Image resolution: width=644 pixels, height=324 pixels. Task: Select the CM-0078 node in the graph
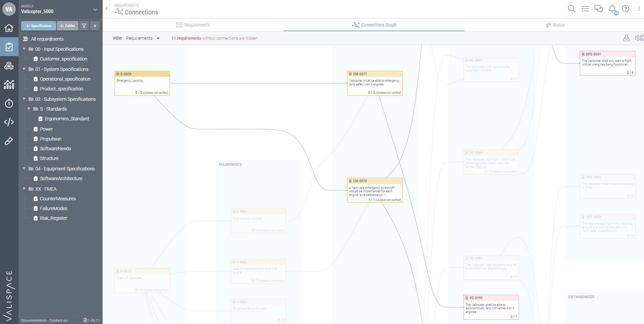(x=374, y=190)
